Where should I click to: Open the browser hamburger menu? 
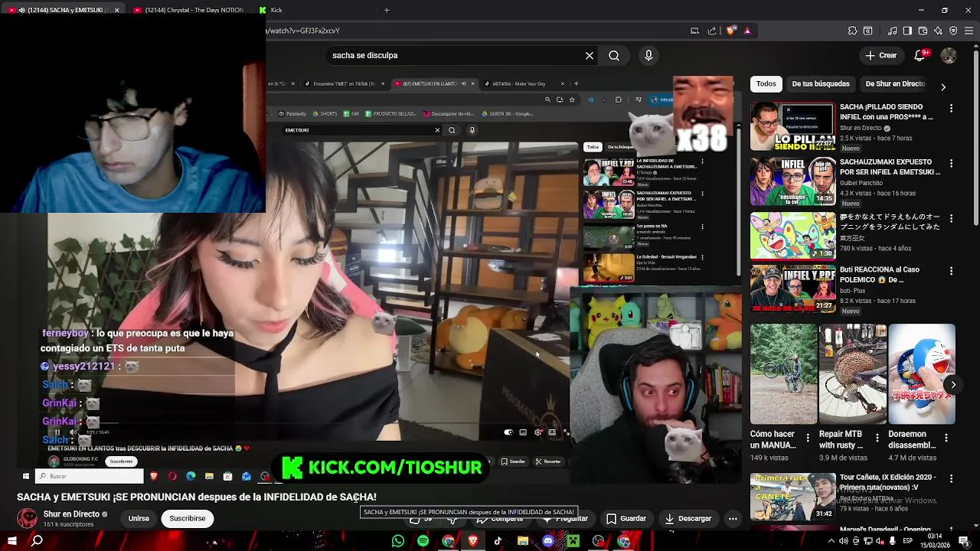(969, 31)
